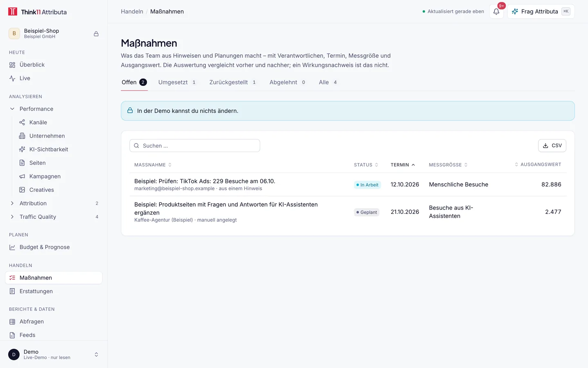Switch to the Abgelehnt tab
The image size is (588, 368).
click(287, 82)
